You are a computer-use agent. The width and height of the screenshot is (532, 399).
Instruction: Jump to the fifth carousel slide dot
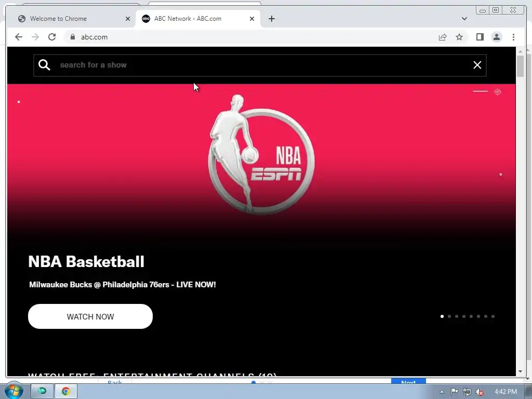click(x=471, y=316)
